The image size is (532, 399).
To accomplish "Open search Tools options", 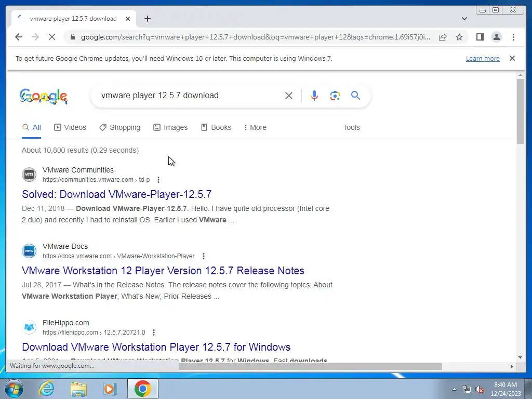I will point(351,128).
